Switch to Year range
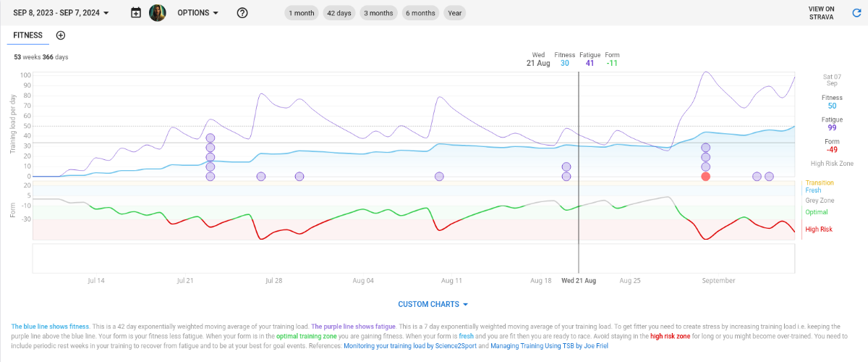 click(x=455, y=13)
